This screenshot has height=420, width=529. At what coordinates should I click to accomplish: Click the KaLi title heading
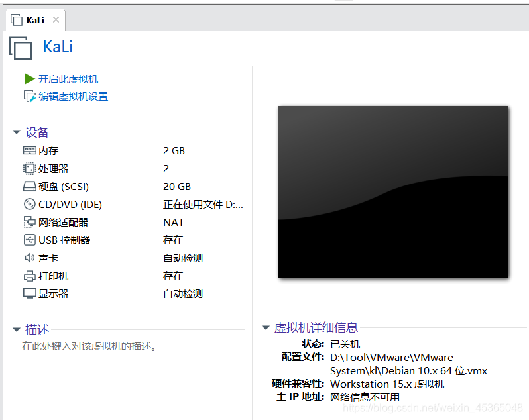58,46
